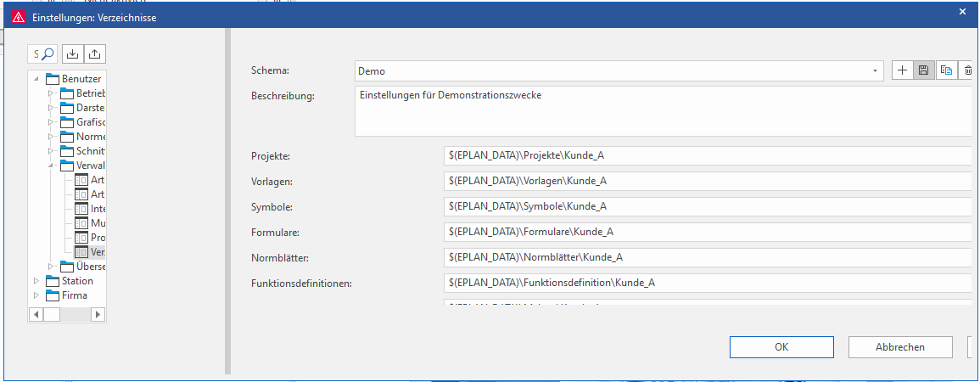Click the magnifier search icon above the tree
This screenshot has height=382, width=980.
(x=48, y=54)
